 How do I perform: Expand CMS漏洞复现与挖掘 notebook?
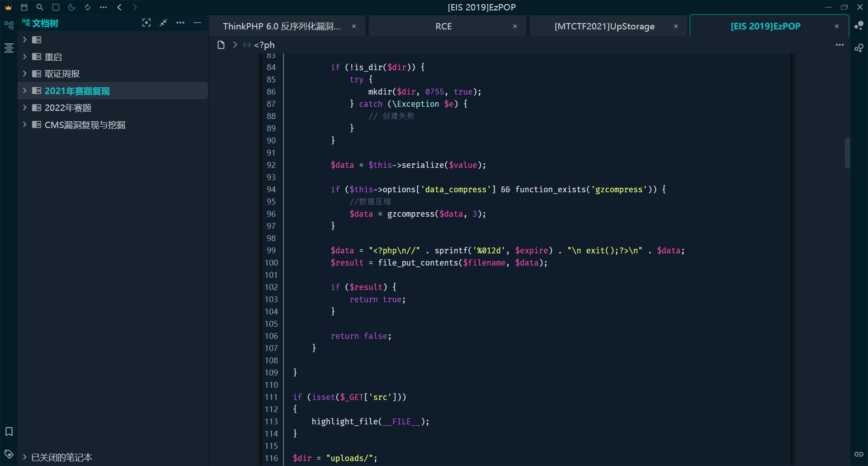click(25, 124)
